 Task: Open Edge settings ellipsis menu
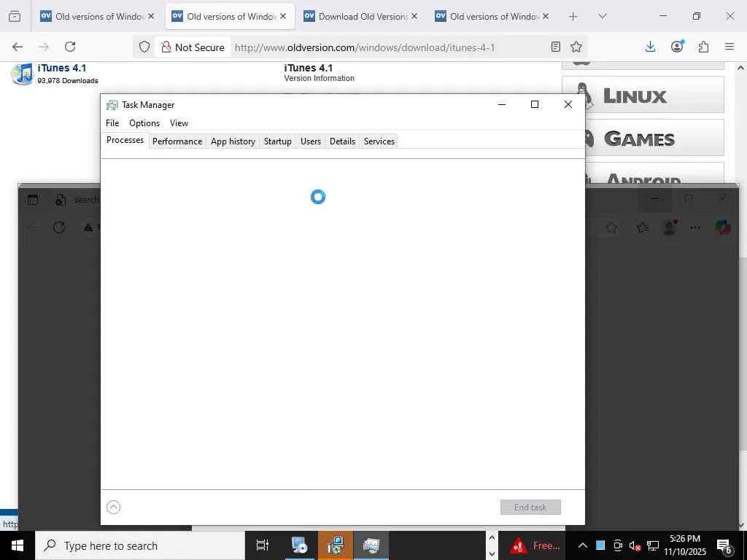click(695, 227)
